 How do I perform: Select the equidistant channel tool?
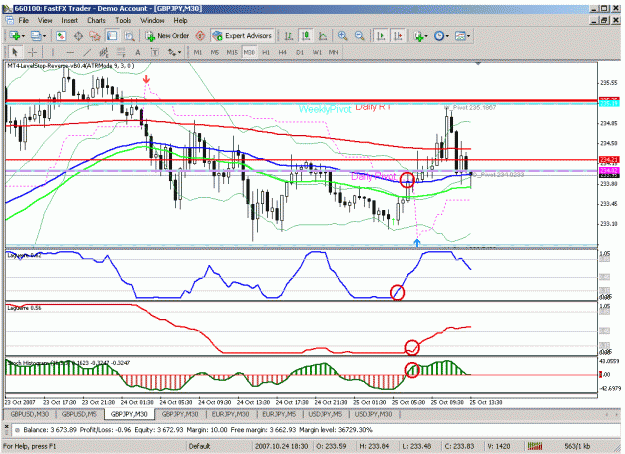point(104,52)
